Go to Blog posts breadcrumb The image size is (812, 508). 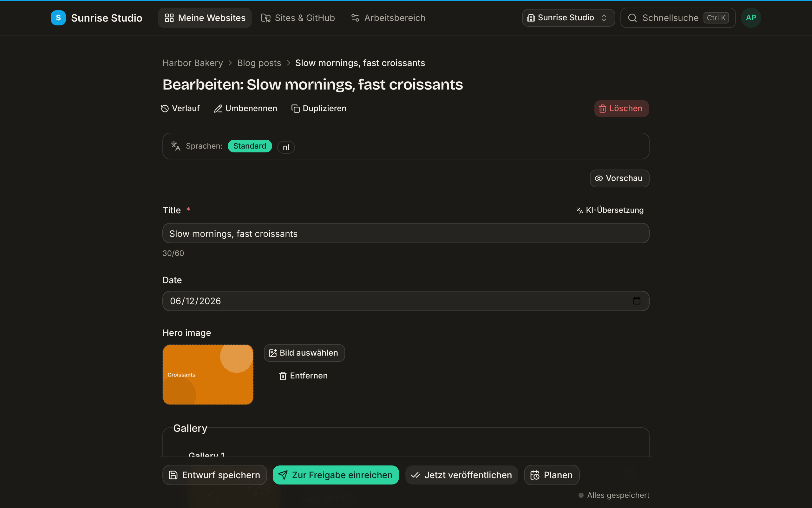coord(259,63)
